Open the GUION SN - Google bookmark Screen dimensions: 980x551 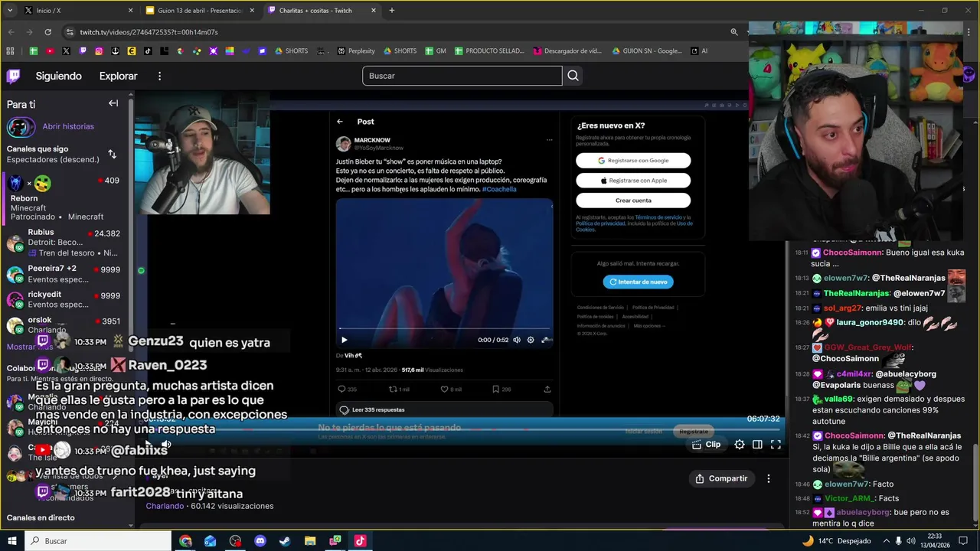[x=647, y=51]
